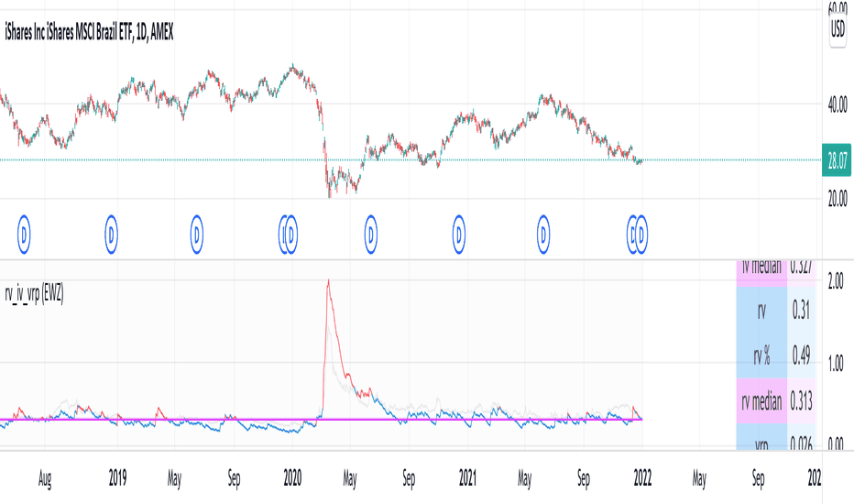This screenshot has width=854, height=504.
Task: Select the rv % table cell
Action: pyautogui.click(x=762, y=356)
